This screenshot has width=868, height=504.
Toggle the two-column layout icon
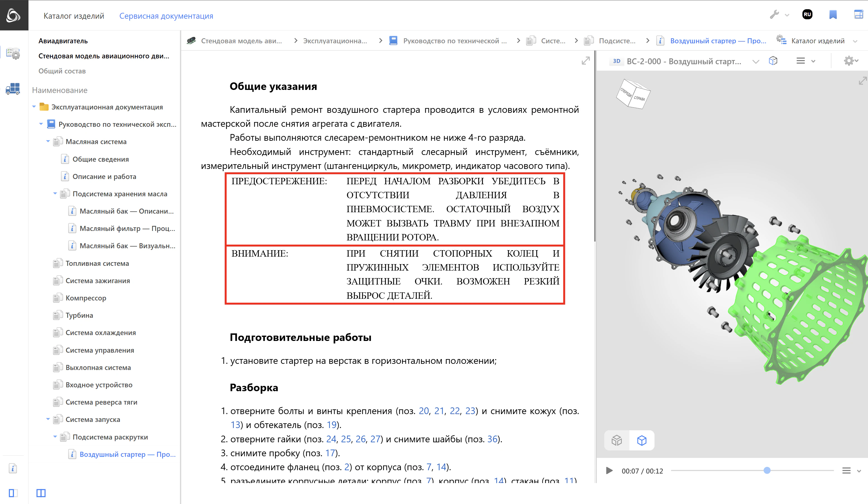coord(41,493)
